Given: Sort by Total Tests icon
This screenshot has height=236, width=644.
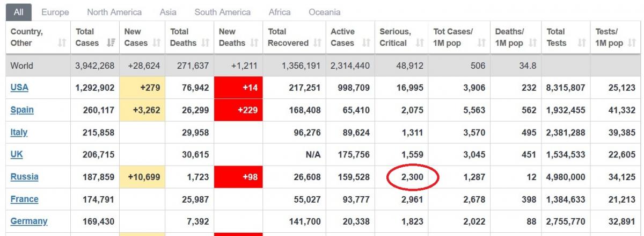Looking at the screenshot, I should coord(581,43).
